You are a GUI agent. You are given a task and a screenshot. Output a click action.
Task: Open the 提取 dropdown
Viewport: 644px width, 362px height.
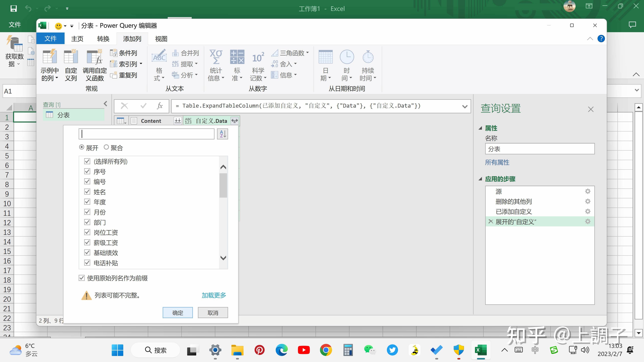tap(196, 64)
